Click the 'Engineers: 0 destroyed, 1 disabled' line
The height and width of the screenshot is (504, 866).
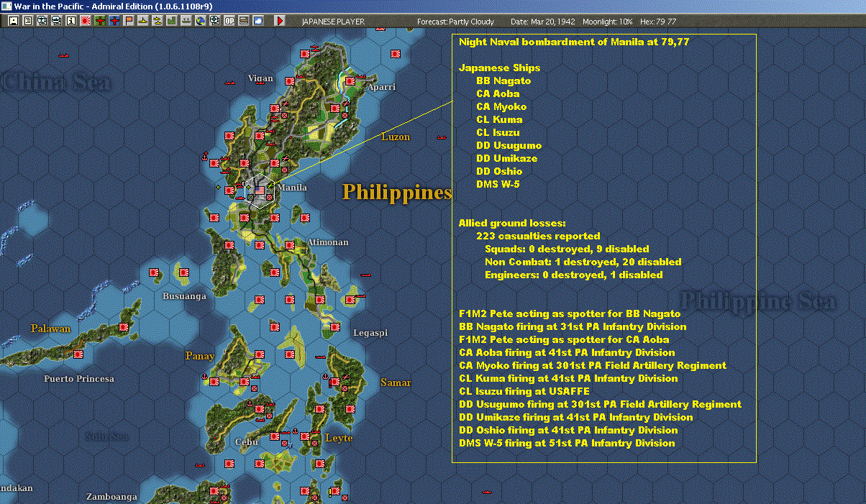(x=574, y=275)
